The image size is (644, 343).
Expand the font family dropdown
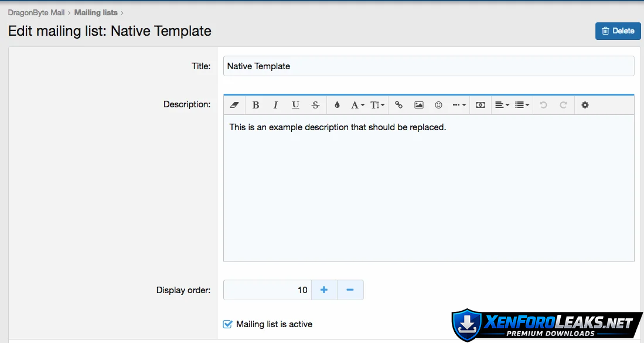(357, 105)
